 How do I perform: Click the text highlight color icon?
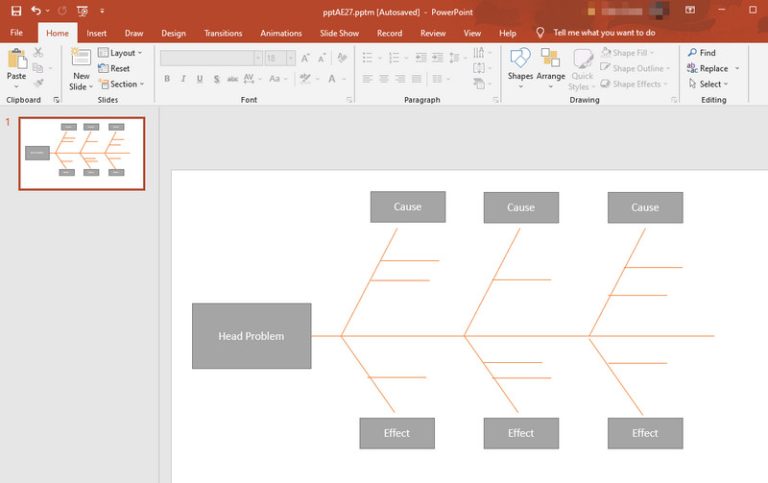[305, 79]
